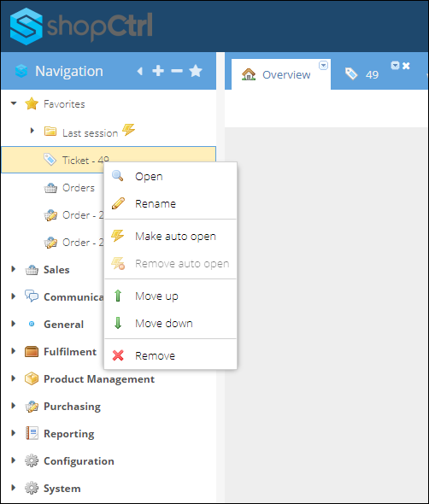This screenshot has width=429, height=504.
Task: Click the minus icon in Navigation header
Action: [177, 71]
